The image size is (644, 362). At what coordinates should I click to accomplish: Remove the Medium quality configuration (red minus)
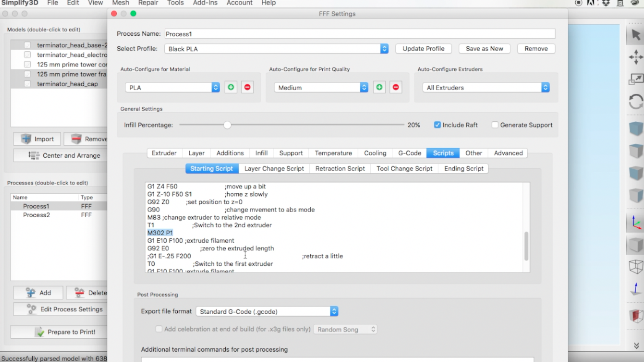pyautogui.click(x=396, y=87)
